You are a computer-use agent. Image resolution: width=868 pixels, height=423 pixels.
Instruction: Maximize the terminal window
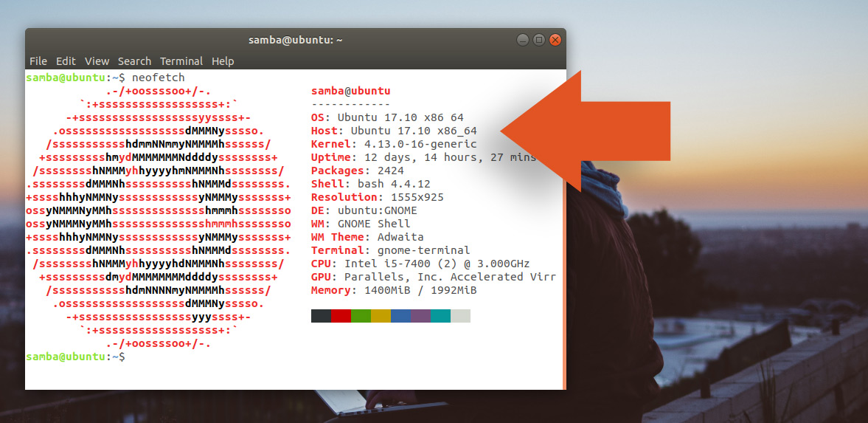tap(538, 40)
